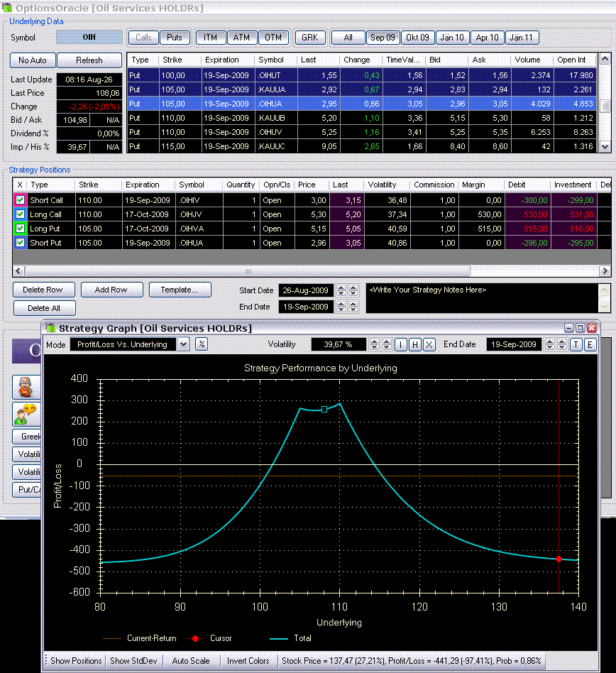The height and width of the screenshot is (673, 616).
Task: Click the X button next to Volatility
Action: pos(429,344)
